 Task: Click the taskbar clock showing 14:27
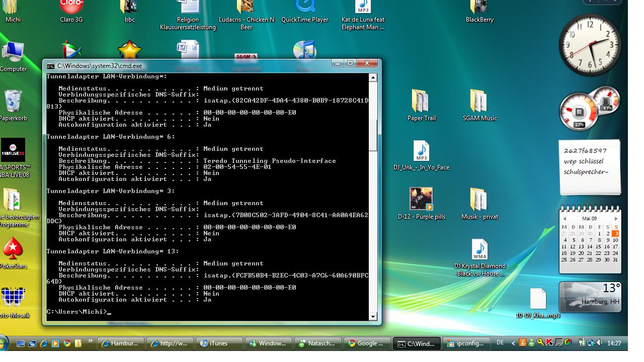tap(614, 343)
